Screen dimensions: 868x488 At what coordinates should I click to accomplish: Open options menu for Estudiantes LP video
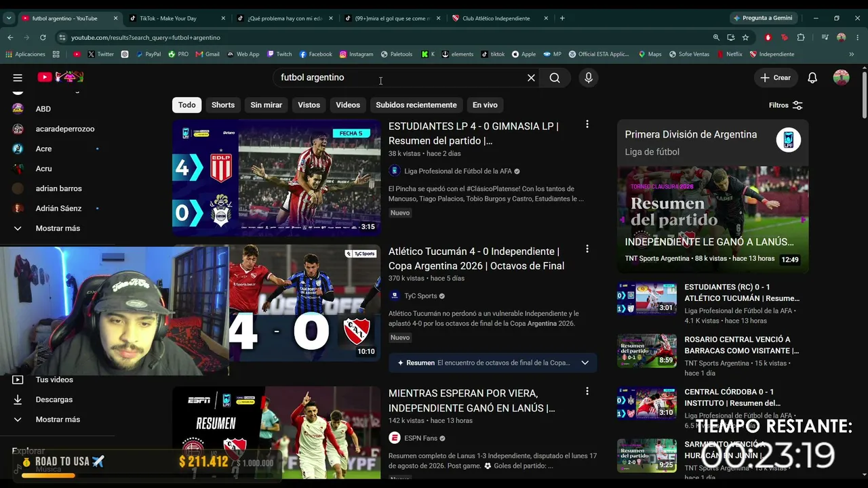pyautogui.click(x=587, y=124)
